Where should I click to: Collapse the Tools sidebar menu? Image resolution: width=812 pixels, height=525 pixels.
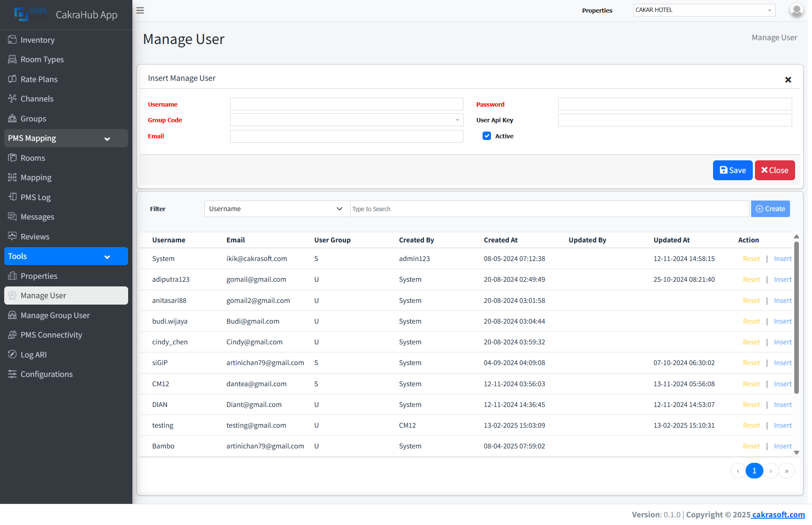107,256
